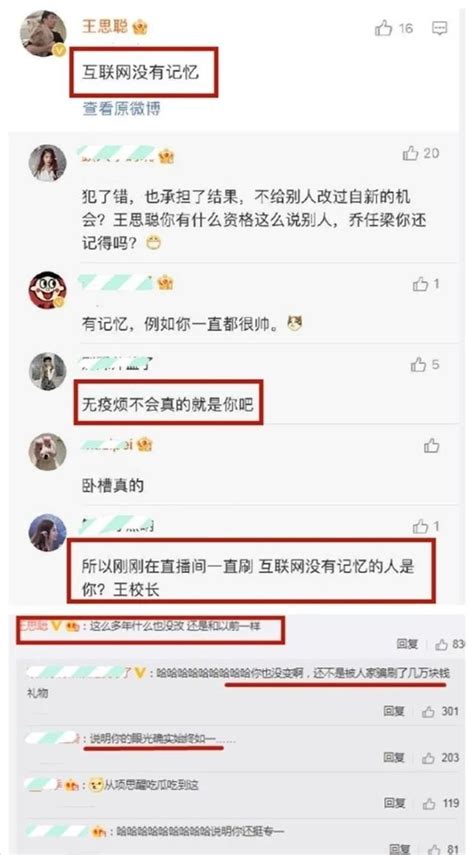
Task: Reply to 王思聪's comment 这么多年什么也没改
Action: click(x=407, y=645)
